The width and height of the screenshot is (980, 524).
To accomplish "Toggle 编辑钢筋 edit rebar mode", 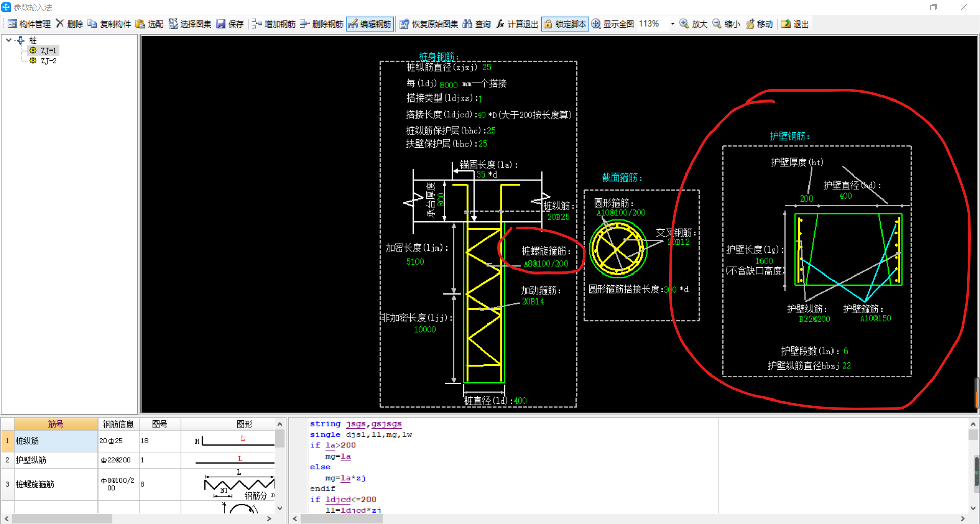I will point(370,24).
